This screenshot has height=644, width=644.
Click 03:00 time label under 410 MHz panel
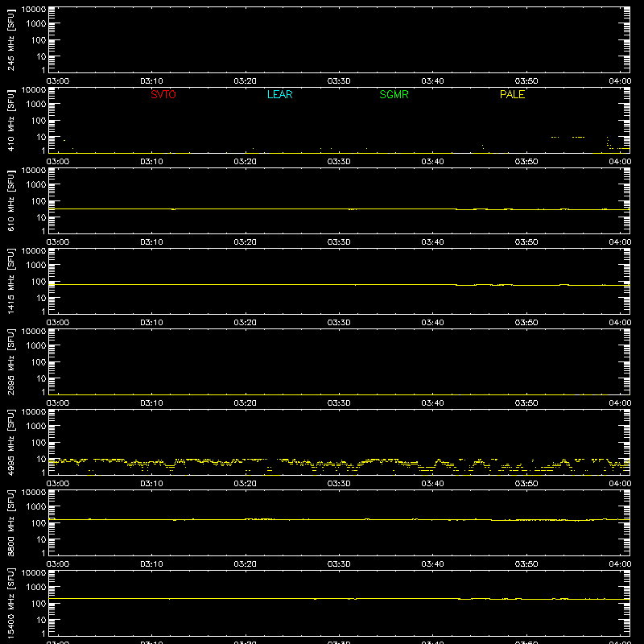tap(58, 162)
